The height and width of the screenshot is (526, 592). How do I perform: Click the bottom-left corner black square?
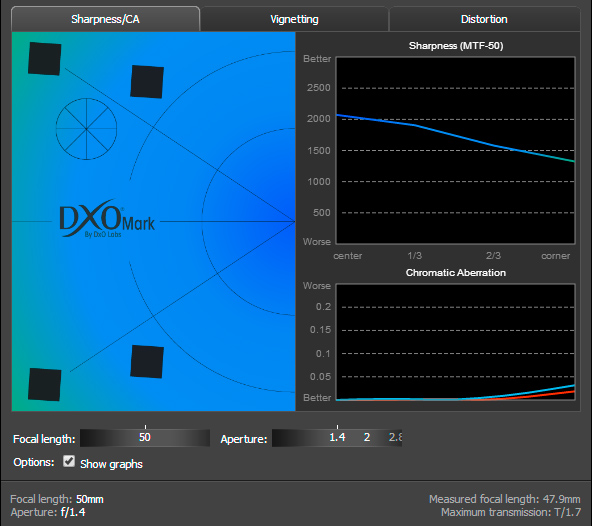coord(45,384)
